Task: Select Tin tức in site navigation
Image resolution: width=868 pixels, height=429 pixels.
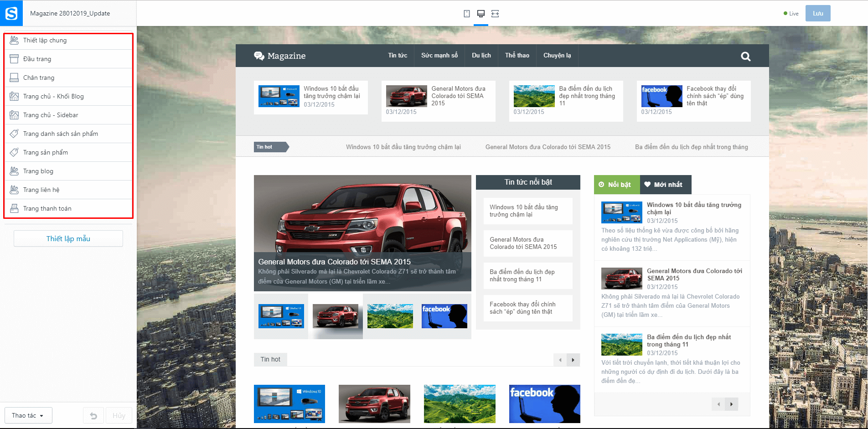Action: [x=398, y=56]
